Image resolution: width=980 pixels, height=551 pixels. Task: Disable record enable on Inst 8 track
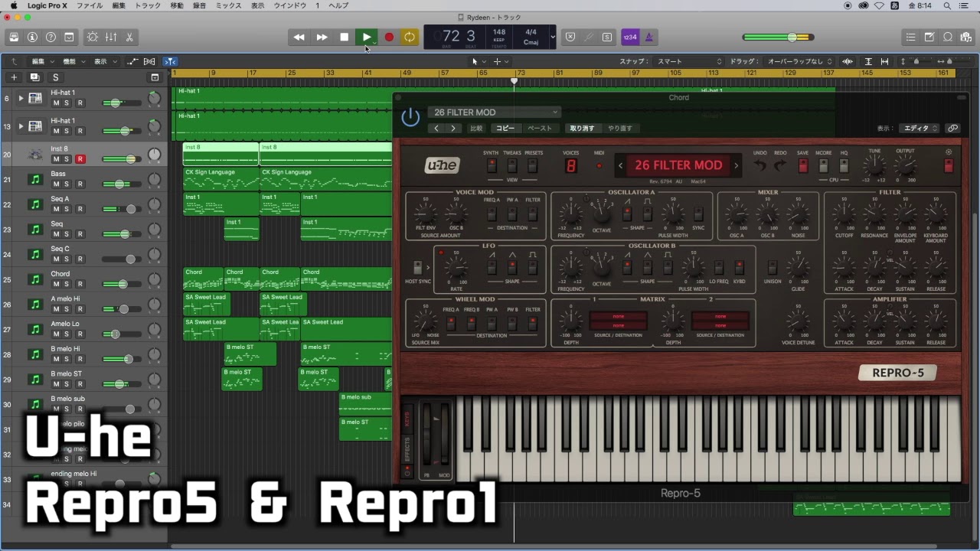click(x=80, y=159)
